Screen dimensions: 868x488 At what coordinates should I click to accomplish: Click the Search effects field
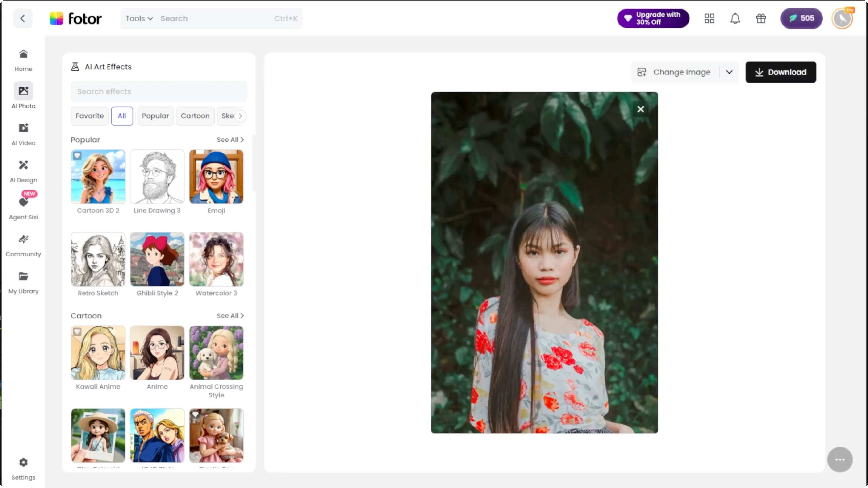point(159,91)
